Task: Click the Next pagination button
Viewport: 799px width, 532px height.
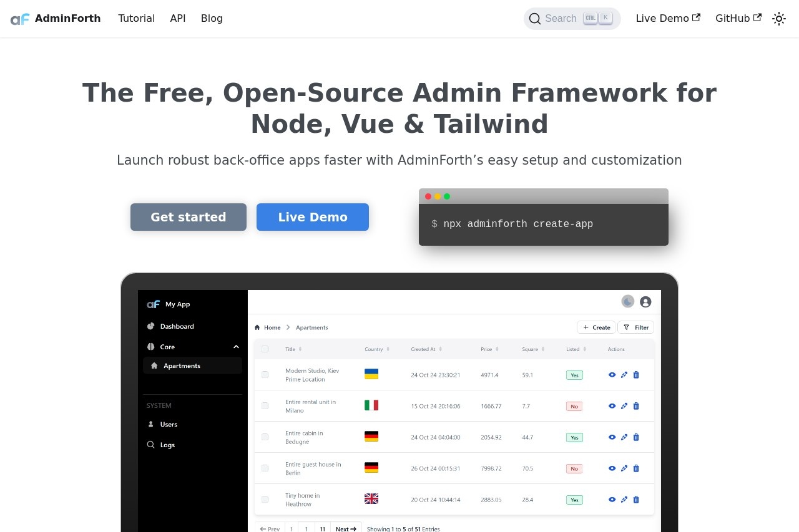Action: pos(346,528)
